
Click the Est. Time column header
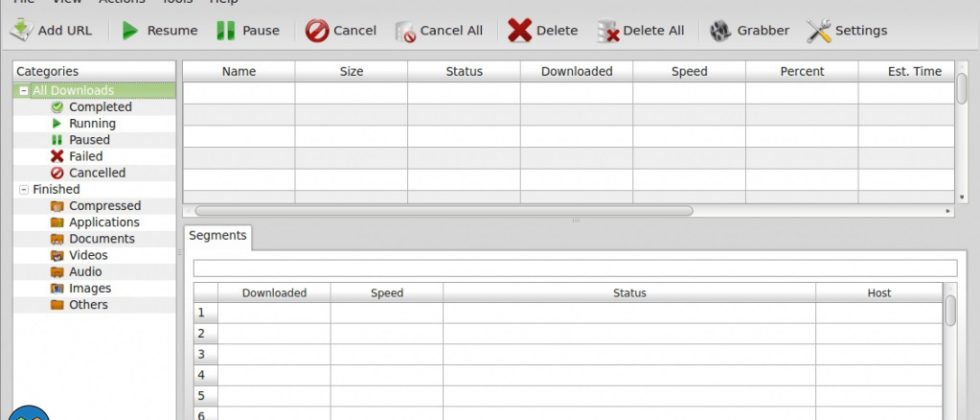tap(914, 72)
